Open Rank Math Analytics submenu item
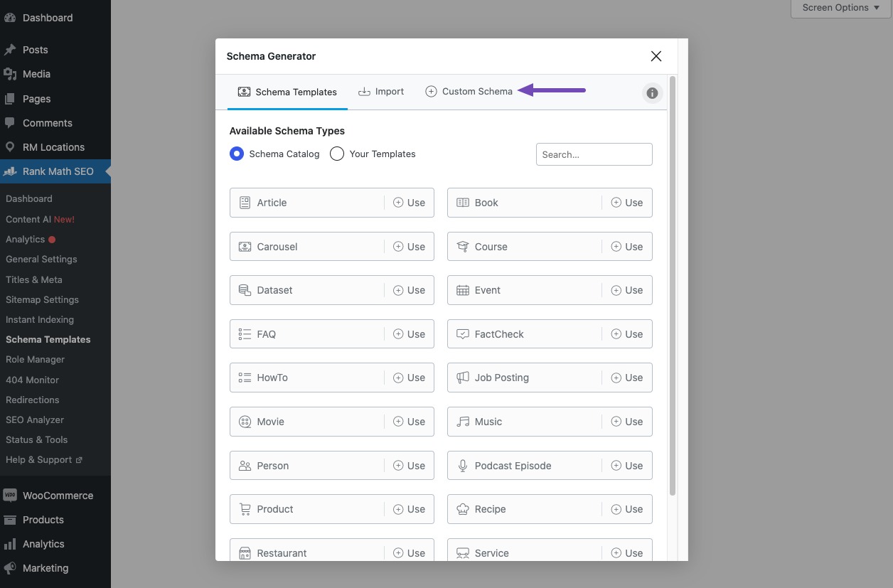The height and width of the screenshot is (588, 893). (31, 240)
